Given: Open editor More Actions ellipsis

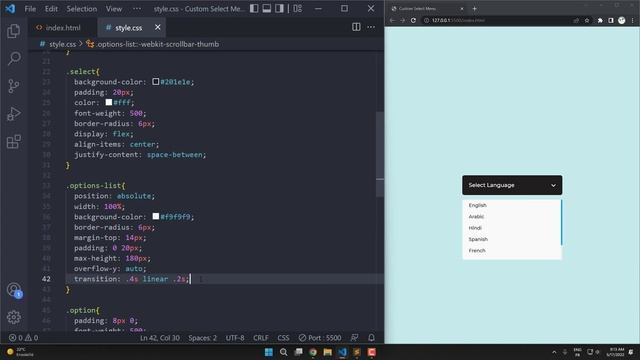Looking at the screenshot, I should pyautogui.click(x=371, y=27).
